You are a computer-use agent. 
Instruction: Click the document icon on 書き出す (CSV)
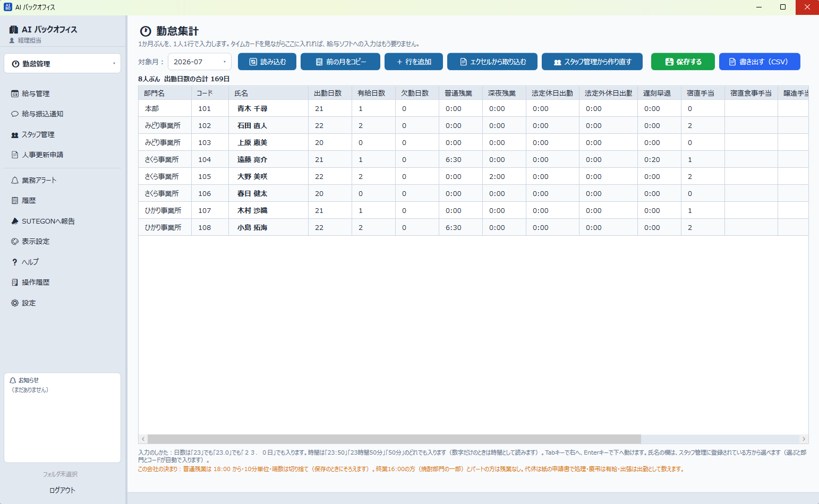point(732,62)
